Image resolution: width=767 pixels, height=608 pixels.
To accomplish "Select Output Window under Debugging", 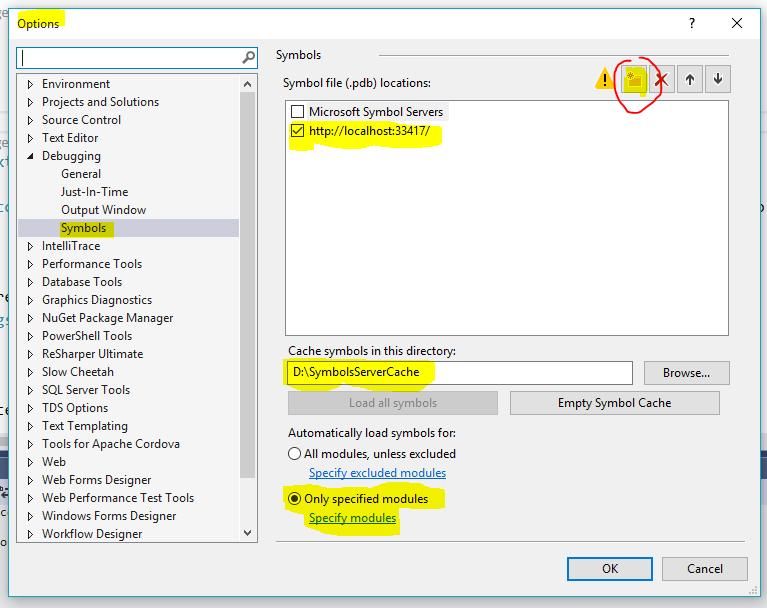I will coord(103,210).
